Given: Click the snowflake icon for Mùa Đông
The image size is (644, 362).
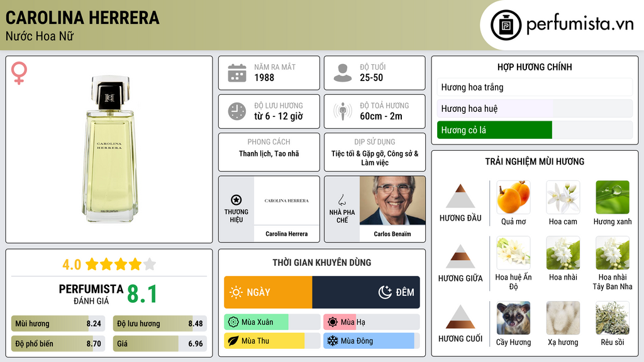Looking at the screenshot, I should (333, 341).
